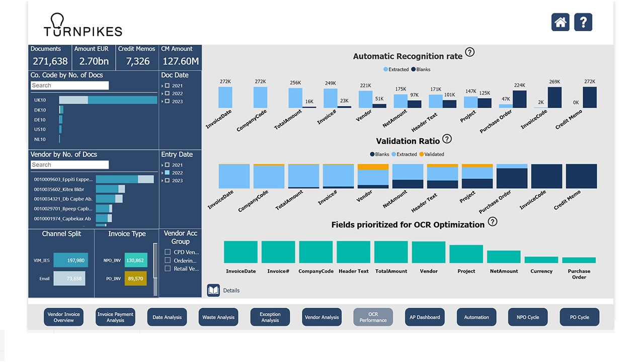Check the Entry Date 2021 box

[x=167, y=165]
